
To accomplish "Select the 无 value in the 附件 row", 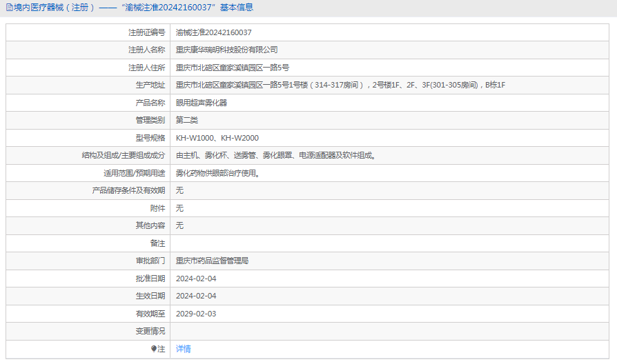I will coord(180,208).
